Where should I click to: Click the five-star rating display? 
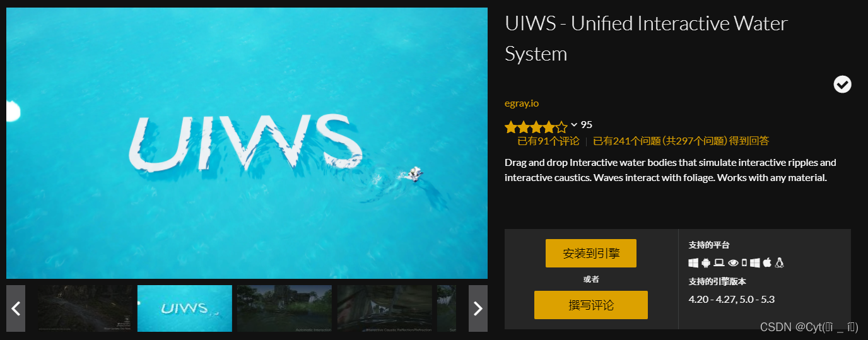pos(536,126)
